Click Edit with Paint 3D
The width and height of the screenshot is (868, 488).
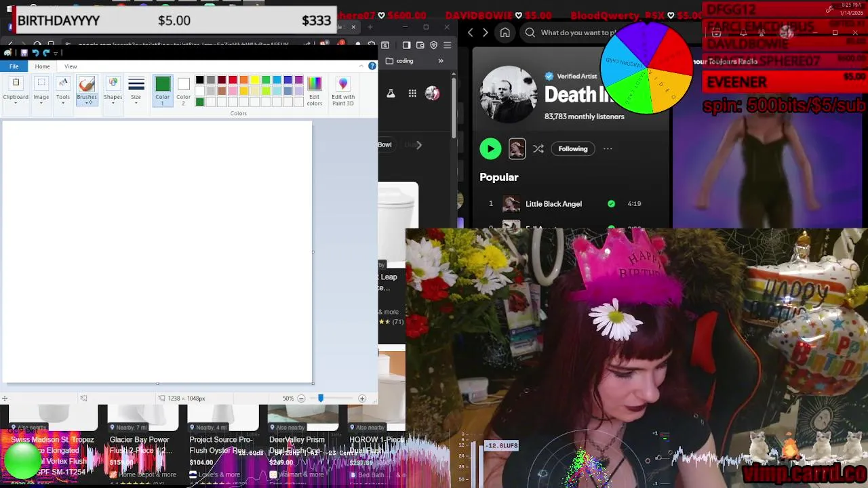(343, 90)
